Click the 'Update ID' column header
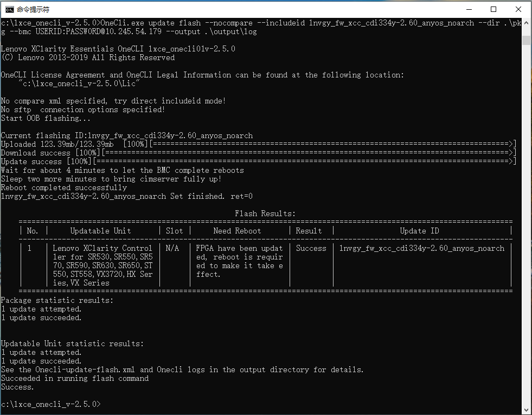532x415 pixels. pos(419,231)
